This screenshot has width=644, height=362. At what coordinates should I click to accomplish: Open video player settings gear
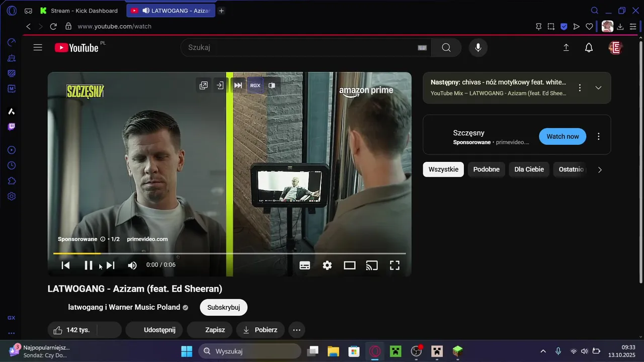[x=328, y=265]
